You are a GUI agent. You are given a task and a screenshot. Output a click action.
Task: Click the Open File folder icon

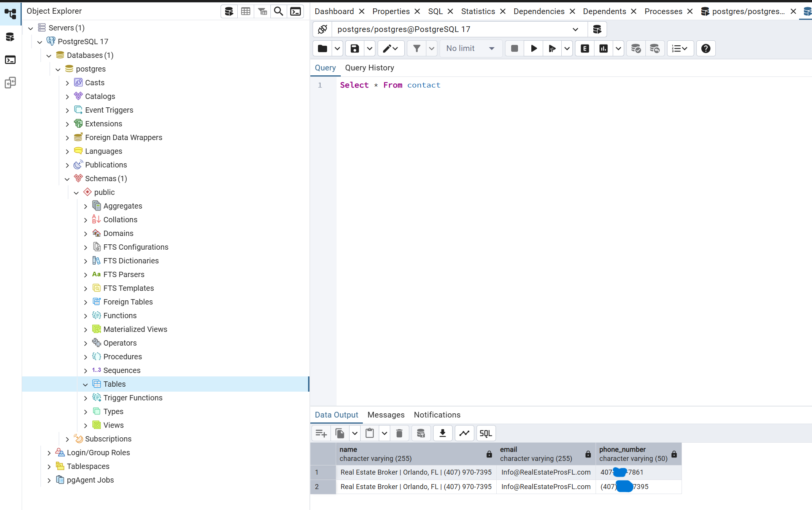[x=323, y=48]
